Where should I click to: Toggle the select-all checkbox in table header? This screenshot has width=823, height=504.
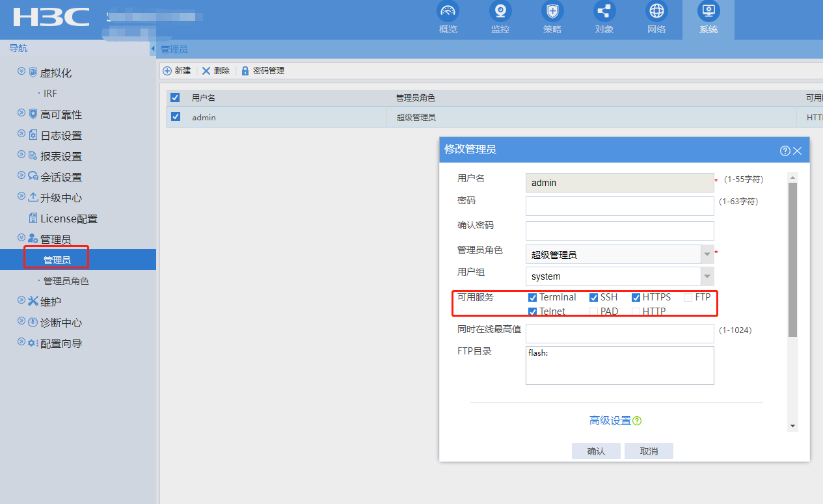point(175,98)
